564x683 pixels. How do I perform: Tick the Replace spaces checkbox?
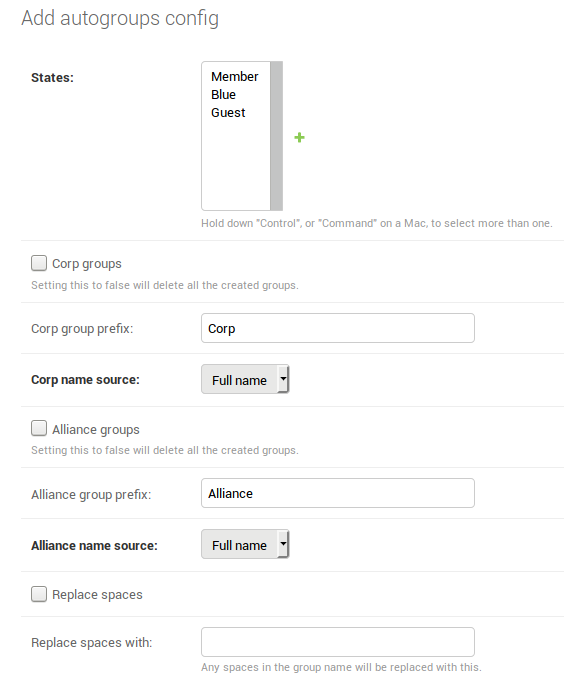click(39, 594)
